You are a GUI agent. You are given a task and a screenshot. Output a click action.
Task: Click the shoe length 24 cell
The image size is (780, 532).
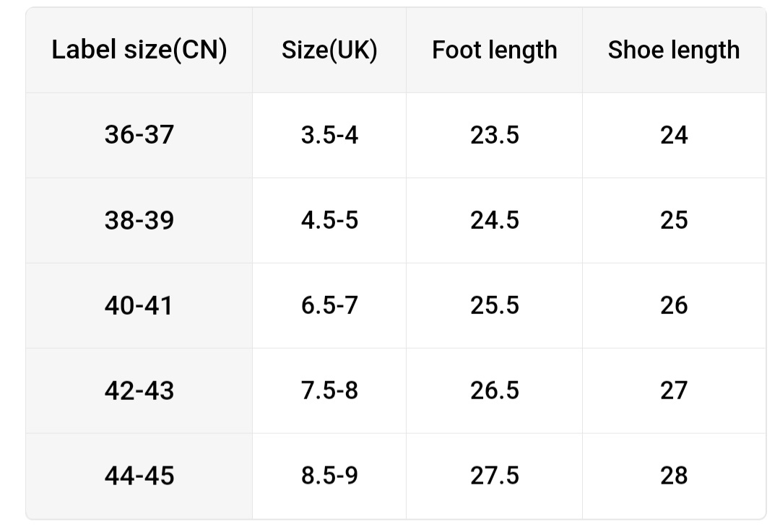[674, 135]
